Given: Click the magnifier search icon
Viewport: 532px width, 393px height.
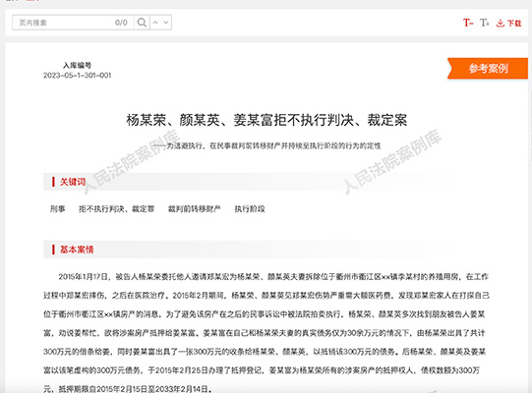Looking at the screenshot, I should (x=142, y=23).
